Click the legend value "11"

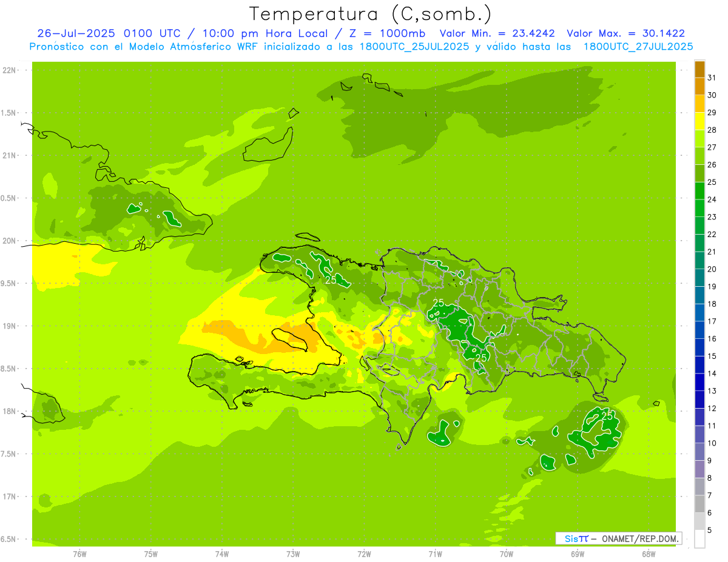click(x=712, y=426)
